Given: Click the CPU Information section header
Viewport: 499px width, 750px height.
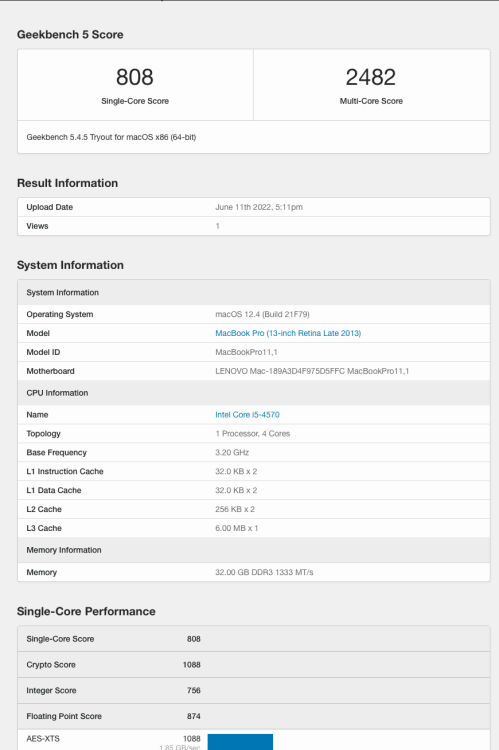Looking at the screenshot, I should click(254, 393).
